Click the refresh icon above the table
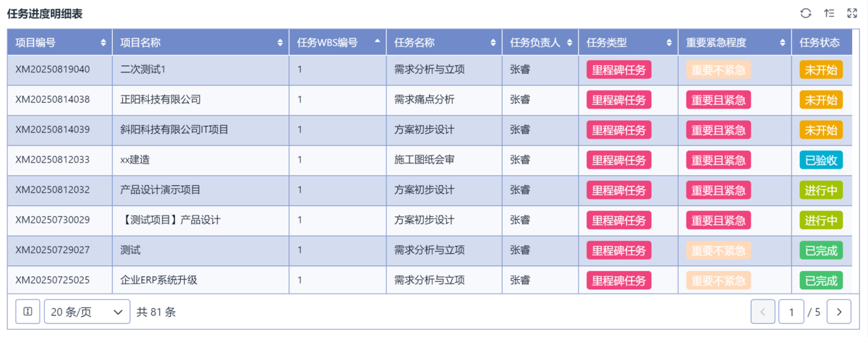 (x=806, y=13)
